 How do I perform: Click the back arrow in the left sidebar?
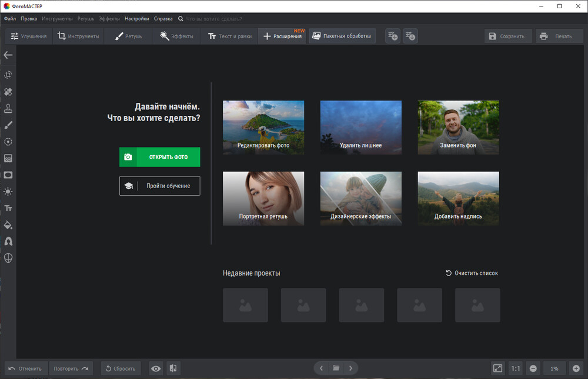pyautogui.click(x=8, y=55)
